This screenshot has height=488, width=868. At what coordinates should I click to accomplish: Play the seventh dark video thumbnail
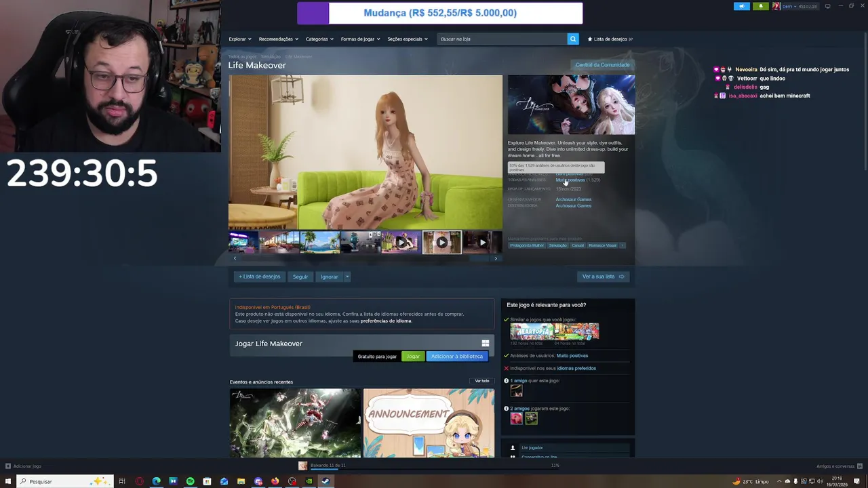482,242
